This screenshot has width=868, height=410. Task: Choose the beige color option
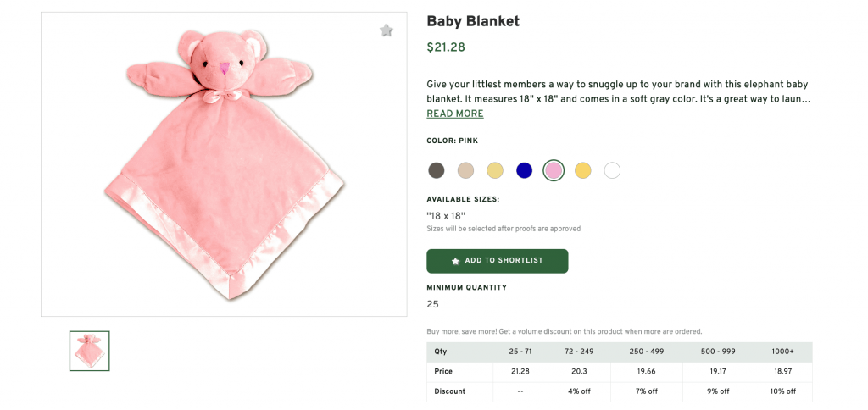click(x=465, y=170)
